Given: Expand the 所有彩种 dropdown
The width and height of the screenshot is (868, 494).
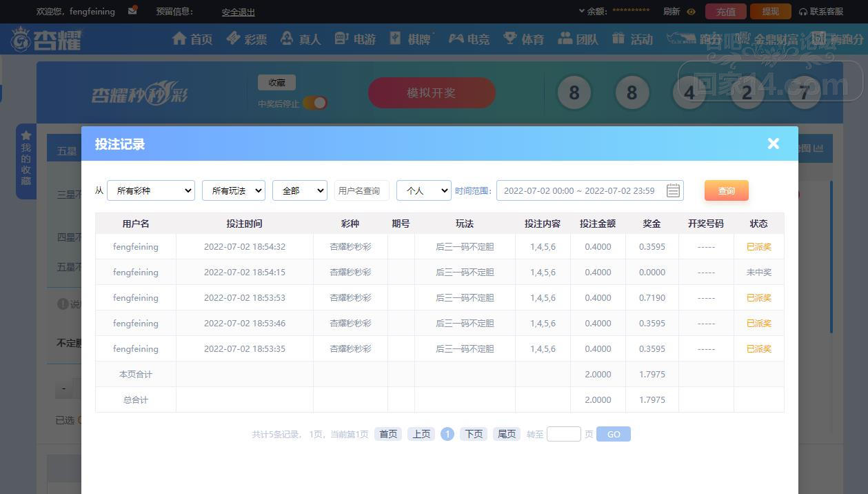Looking at the screenshot, I should click(x=150, y=190).
